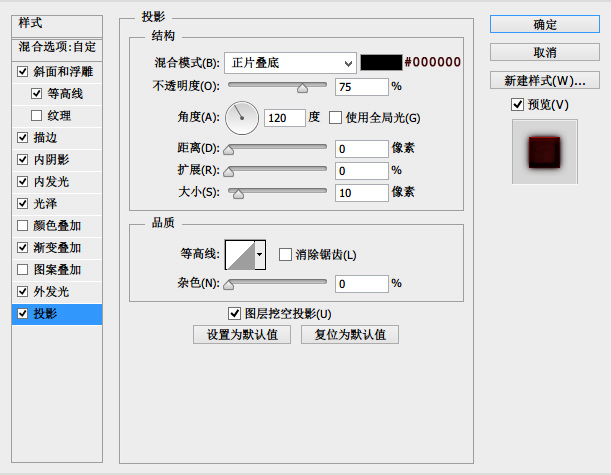Uncheck the 等高线 sub-option checkbox

(36, 94)
